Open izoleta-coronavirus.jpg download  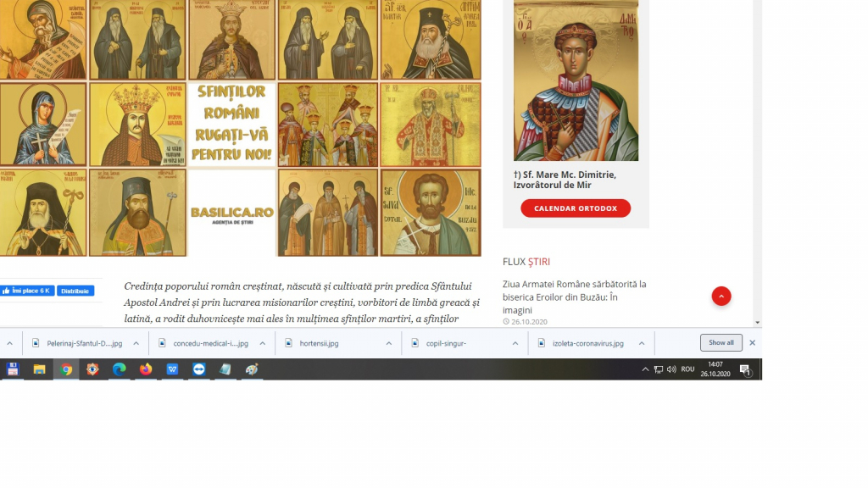(588, 344)
